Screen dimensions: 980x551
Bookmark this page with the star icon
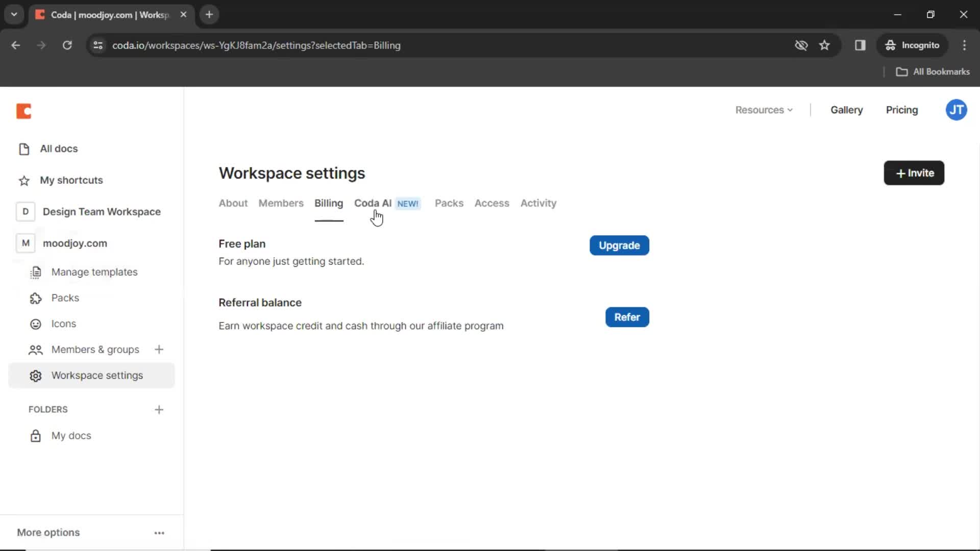pos(824,45)
